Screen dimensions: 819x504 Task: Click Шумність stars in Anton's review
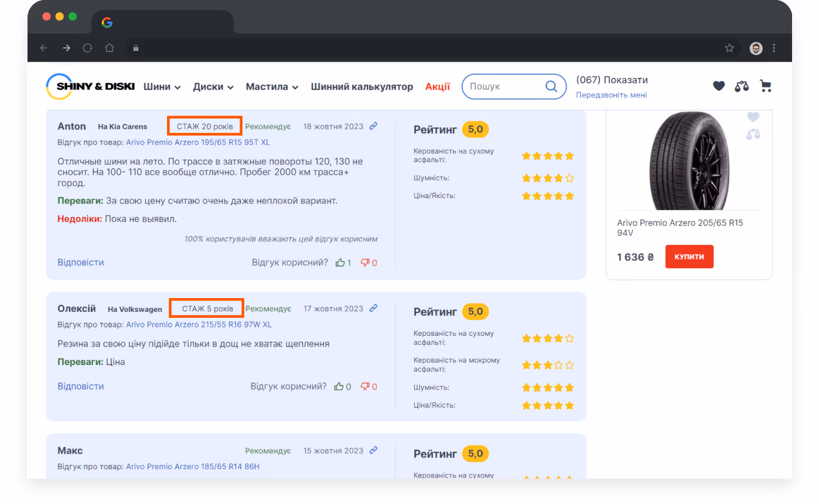[548, 178]
